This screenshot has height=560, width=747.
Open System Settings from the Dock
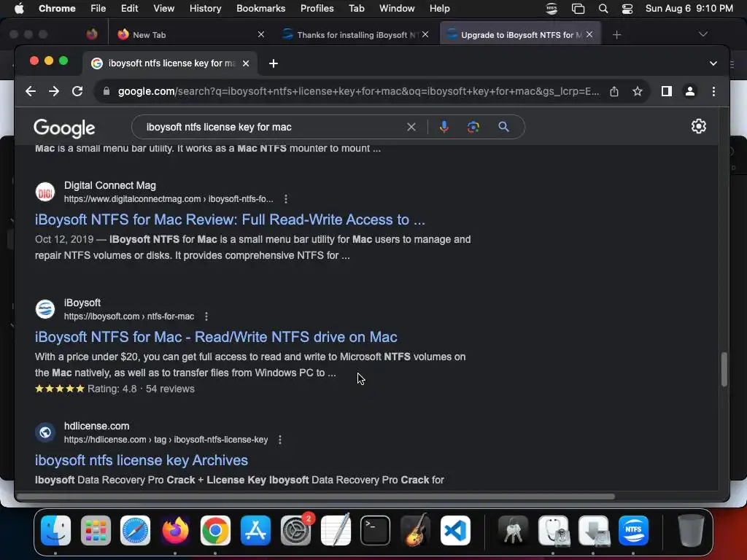[296, 530]
